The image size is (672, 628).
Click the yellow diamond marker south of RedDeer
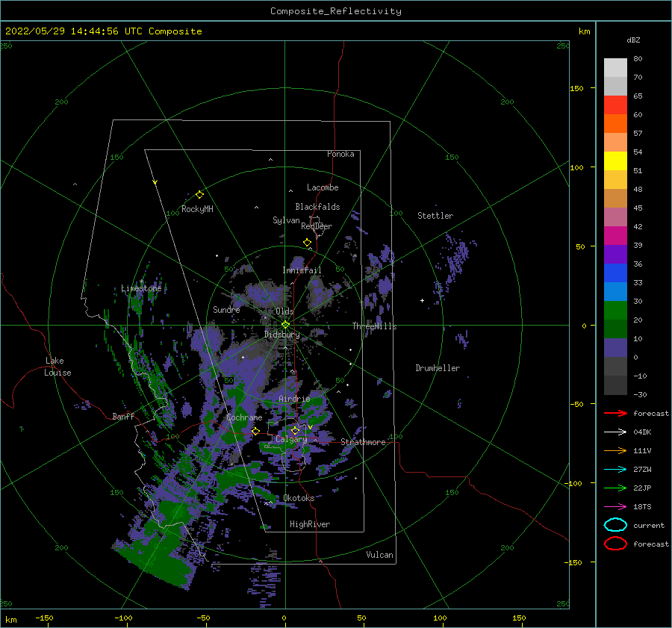point(308,243)
